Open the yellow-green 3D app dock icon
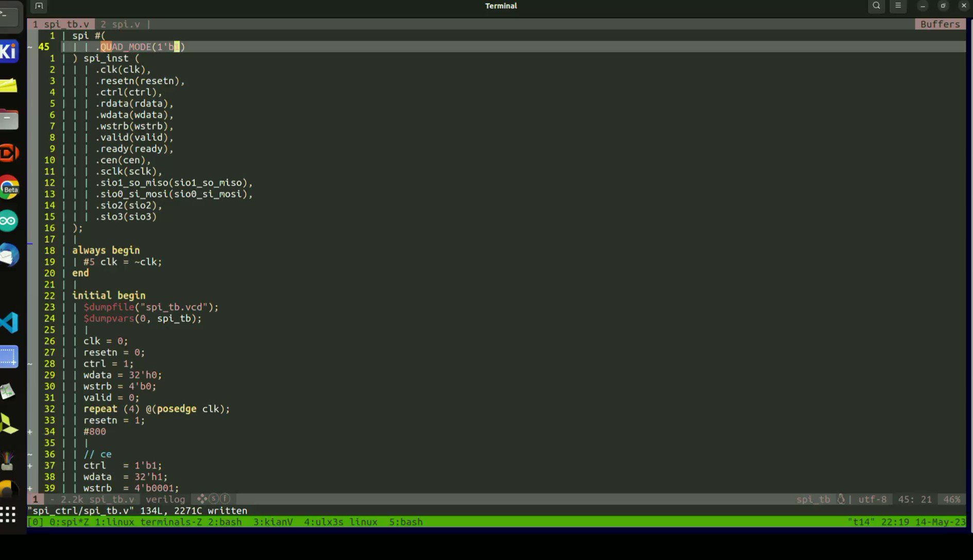The width and height of the screenshot is (973, 560). [x=9, y=424]
